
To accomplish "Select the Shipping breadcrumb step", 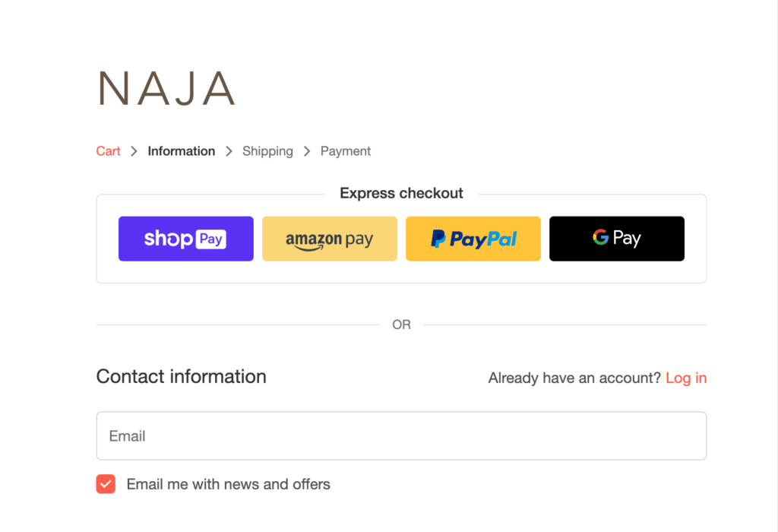I will coord(267,151).
